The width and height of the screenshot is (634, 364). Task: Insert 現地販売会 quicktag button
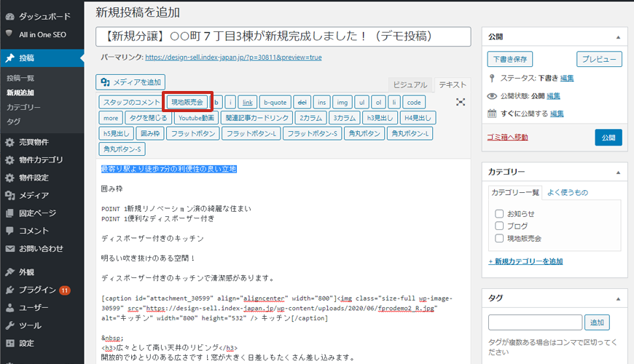(188, 102)
